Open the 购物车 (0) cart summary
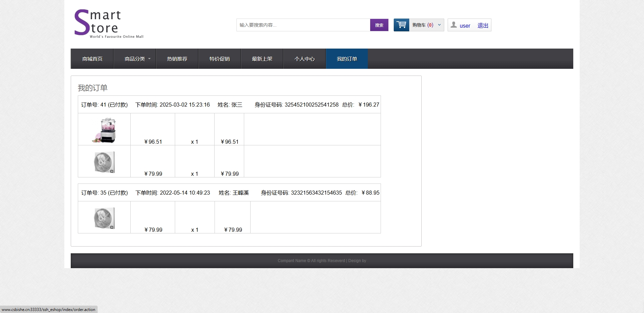This screenshot has height=313, width=644. [422, 25]
